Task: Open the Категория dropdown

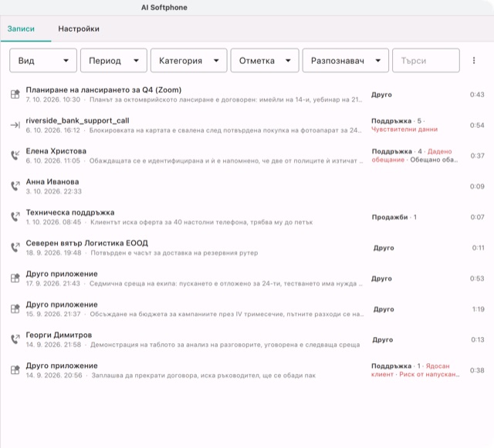Action: [188, 60]
